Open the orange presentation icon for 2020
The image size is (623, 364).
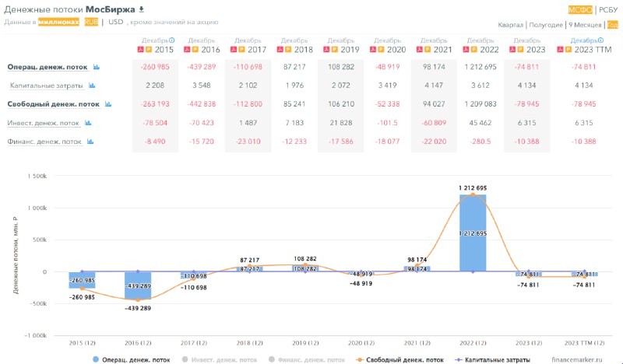tap(381, 50)
